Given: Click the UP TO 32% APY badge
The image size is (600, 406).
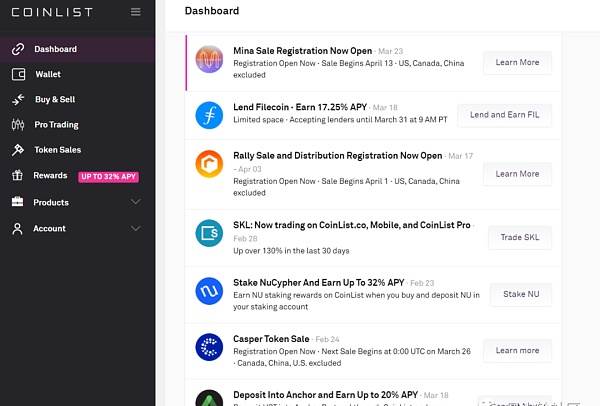Looking at the screenshot, I should (108, 176).
